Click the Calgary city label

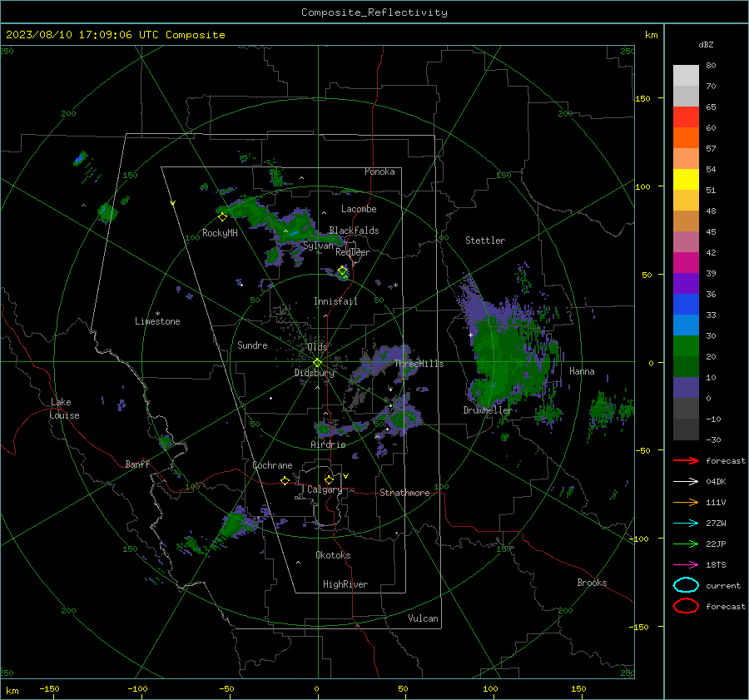(x=325, y=489)
